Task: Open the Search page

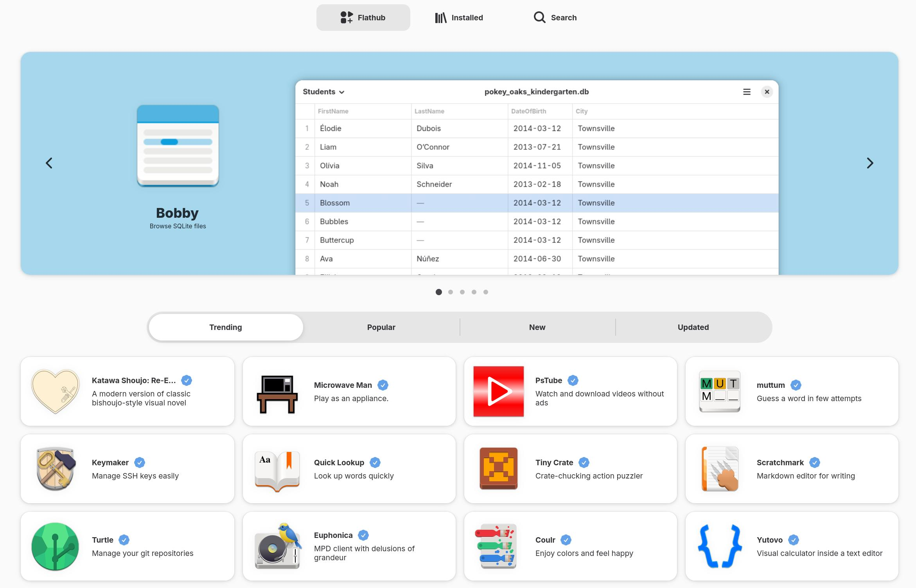Action: (x=555, y=18)
